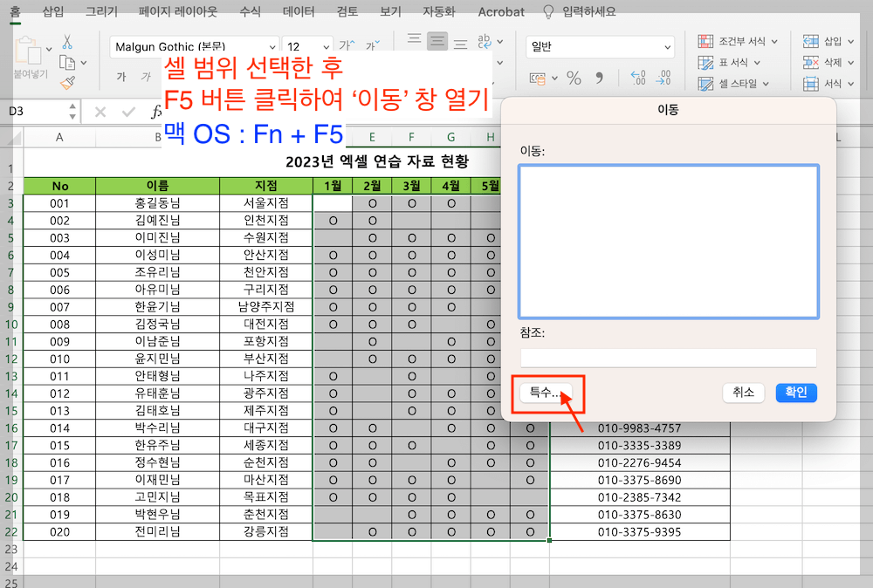Toggle bold formatting on
This screenshot has width=873, height=588.
pyautogui.click(x=122, y=75)
